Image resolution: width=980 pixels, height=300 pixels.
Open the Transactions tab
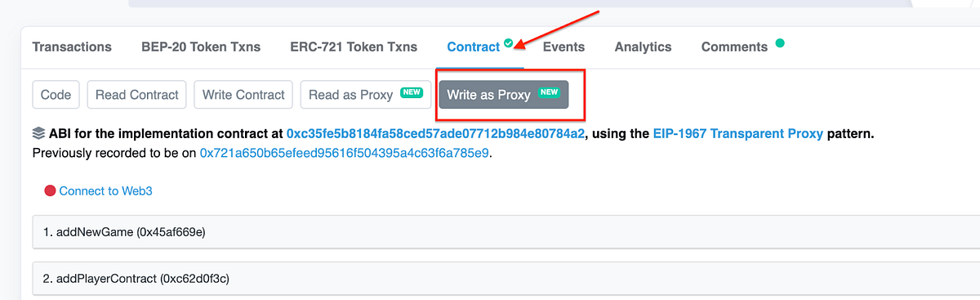pos(72,47)
